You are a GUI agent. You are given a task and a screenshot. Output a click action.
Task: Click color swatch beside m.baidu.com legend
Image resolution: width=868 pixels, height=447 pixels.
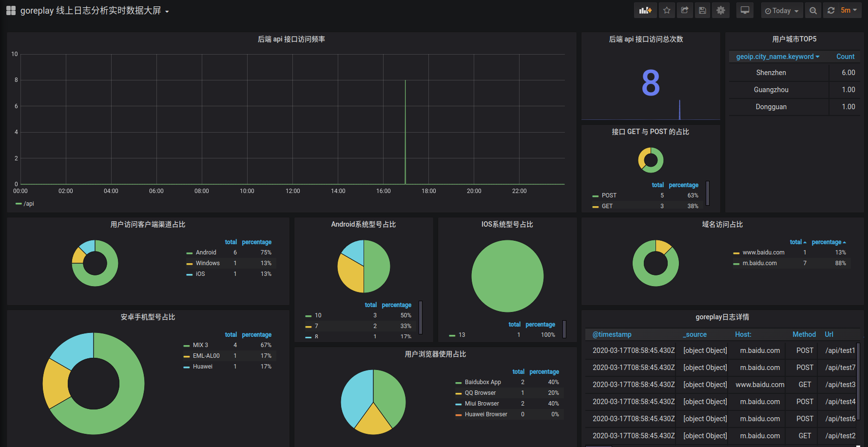736,264
